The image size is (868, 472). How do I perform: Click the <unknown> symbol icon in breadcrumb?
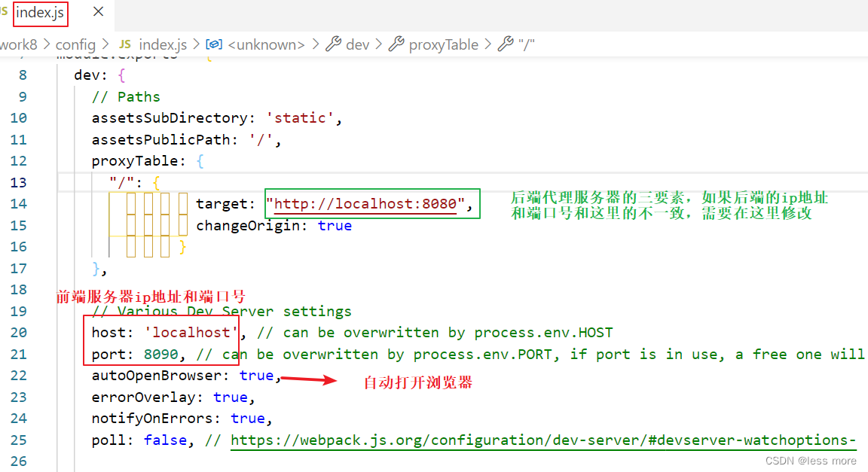pos(214,44)
